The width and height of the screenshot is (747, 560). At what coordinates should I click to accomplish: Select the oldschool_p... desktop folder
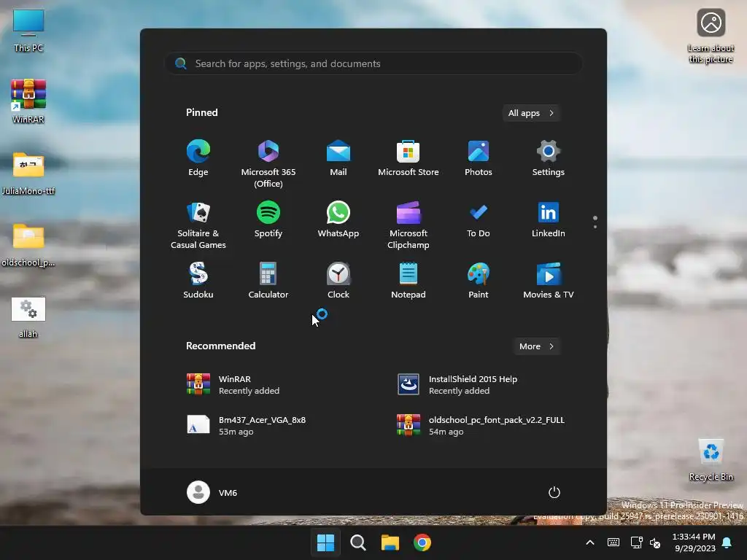(x=28, y=245)
